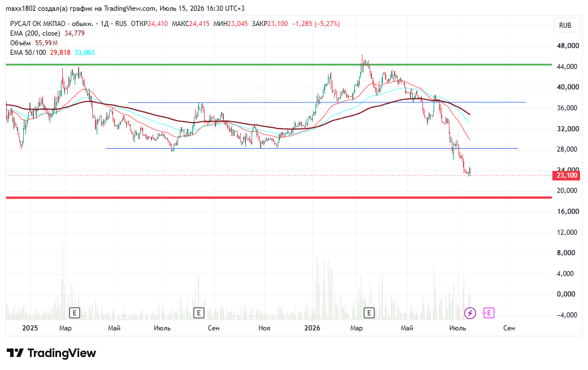Click the TradingView logo at bottom left

click(51, 353)
